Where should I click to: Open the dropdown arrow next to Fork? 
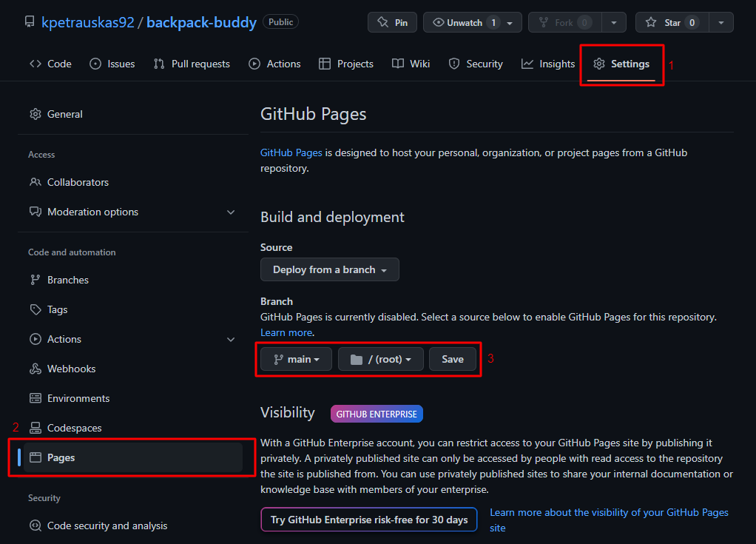614,22
